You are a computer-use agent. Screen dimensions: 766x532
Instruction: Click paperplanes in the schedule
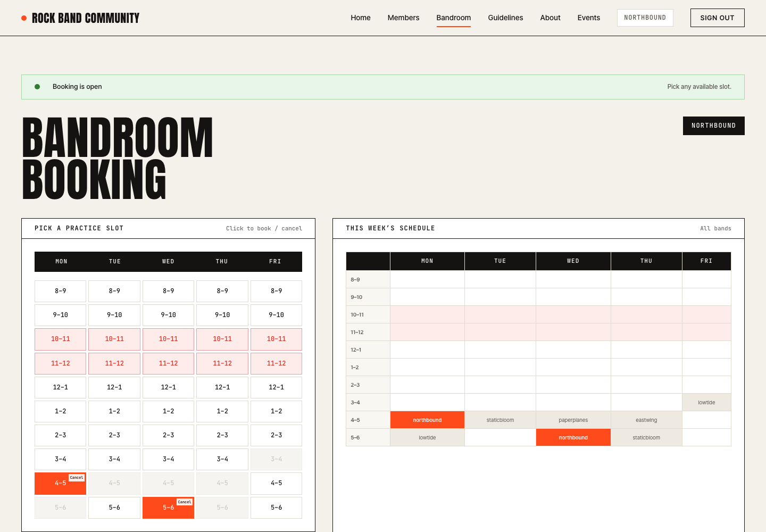(x=573, y=420)
